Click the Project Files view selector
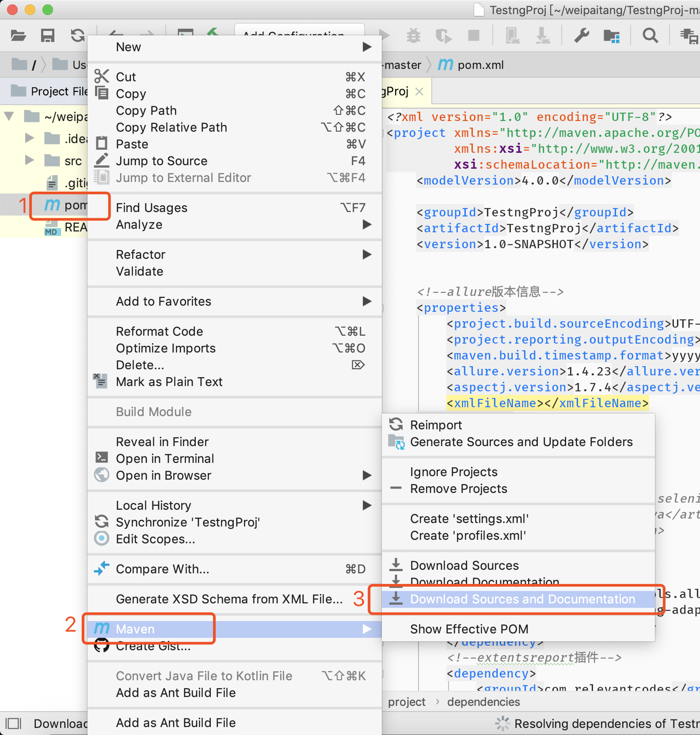This screenshot has width=700, height=735. click(x=49, y=91)
